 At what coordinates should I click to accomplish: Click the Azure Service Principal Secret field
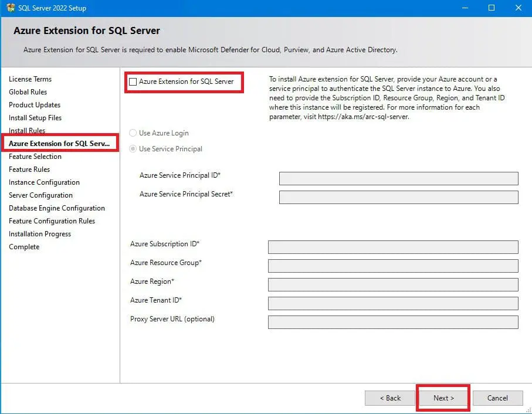[x=398, y=197]
